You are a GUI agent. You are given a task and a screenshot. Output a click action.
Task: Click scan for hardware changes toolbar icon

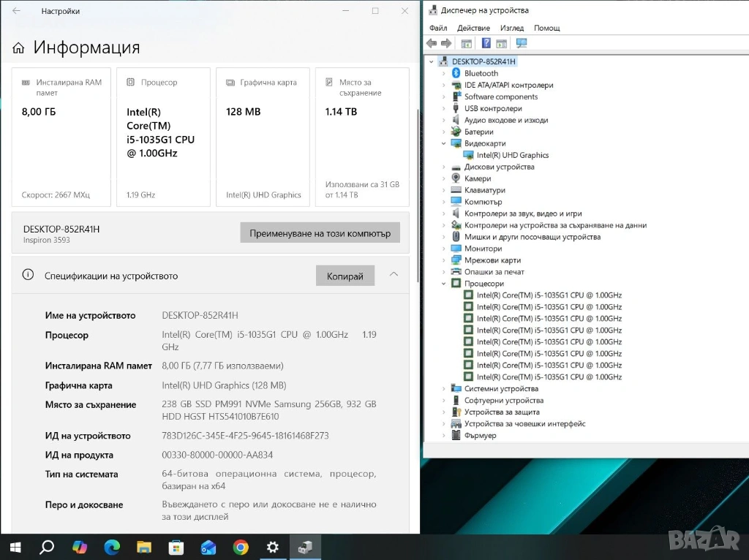[x=522, y=43]
